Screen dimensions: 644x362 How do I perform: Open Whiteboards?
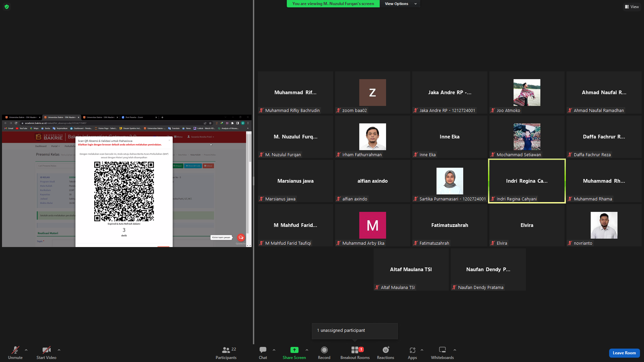[x=442, y=353]
